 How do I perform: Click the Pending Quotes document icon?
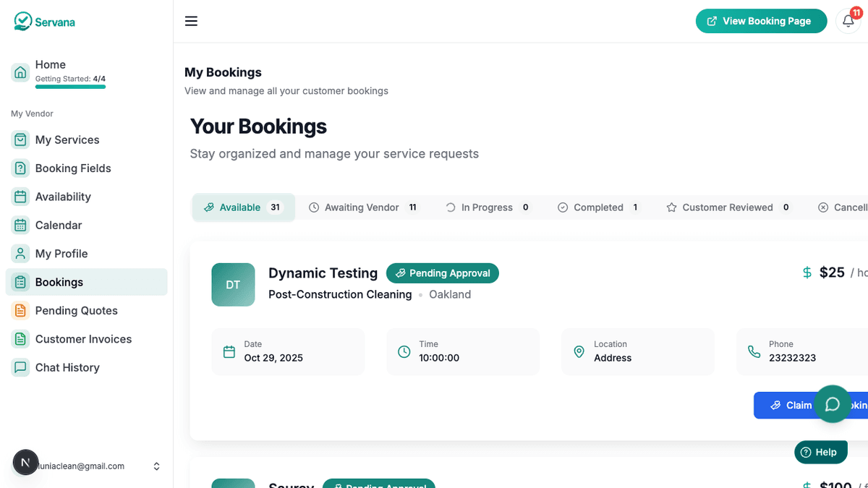(20, 311)
